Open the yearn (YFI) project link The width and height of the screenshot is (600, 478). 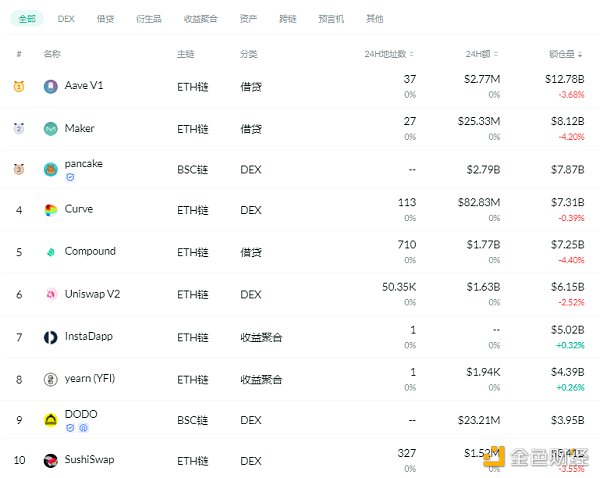[x=91, y=379]
